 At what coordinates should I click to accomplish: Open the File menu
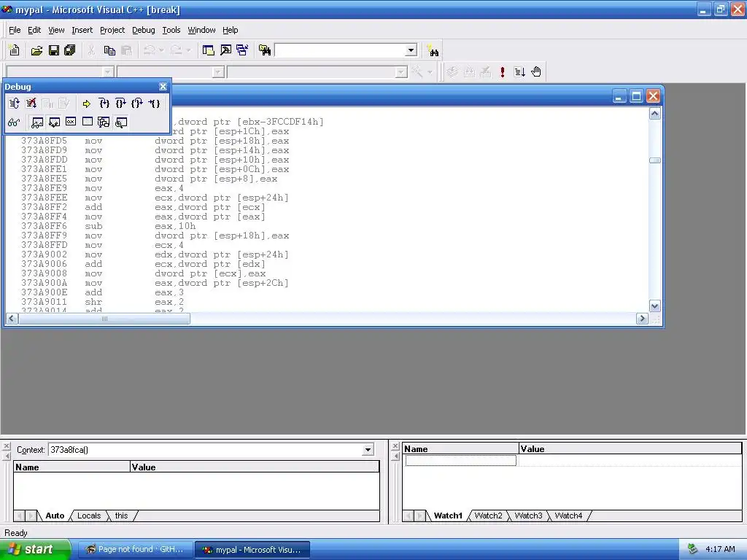click(x=15, y=30)
